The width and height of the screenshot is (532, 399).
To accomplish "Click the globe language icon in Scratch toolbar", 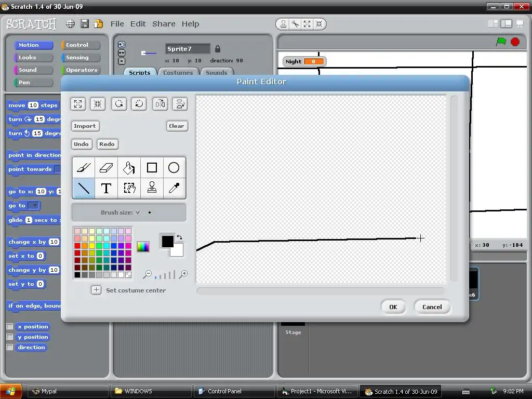I will click(x=70, y=24).
